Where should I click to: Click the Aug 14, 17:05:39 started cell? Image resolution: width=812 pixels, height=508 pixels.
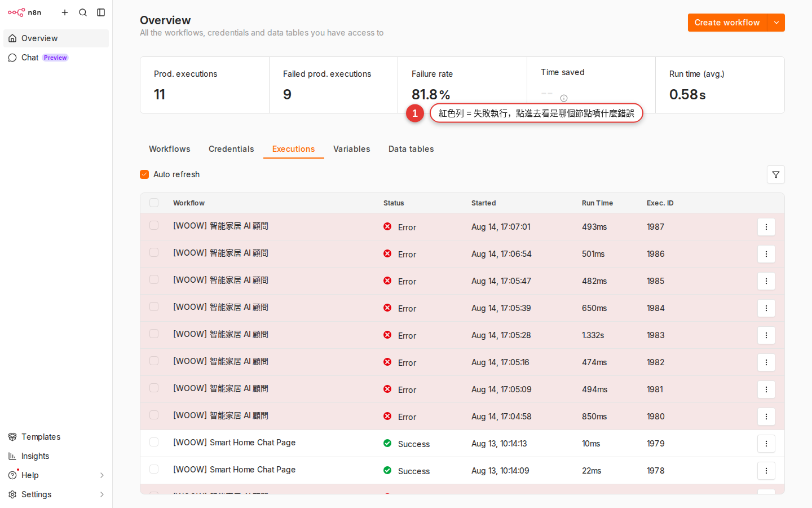pyautogui.click(x=501, y=308)
